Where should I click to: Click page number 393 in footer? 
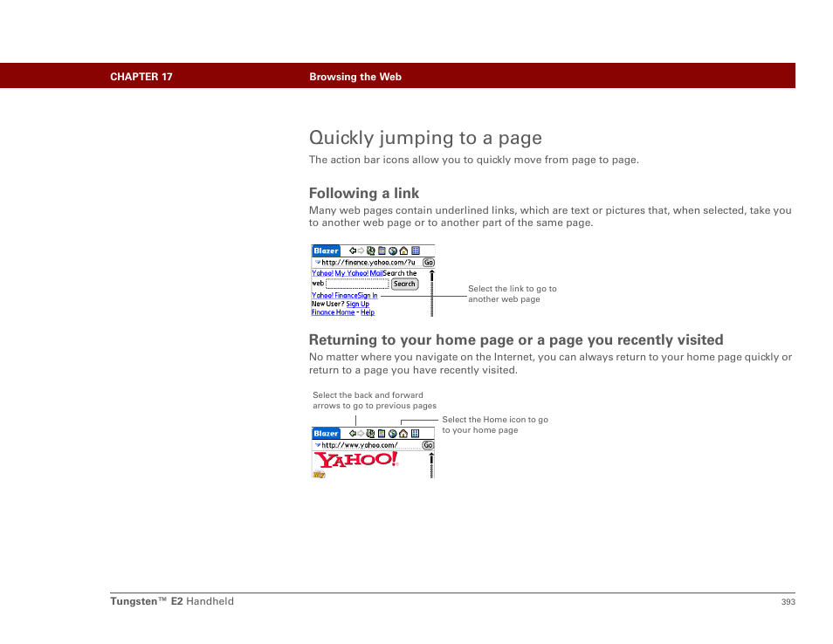point(788,601)
